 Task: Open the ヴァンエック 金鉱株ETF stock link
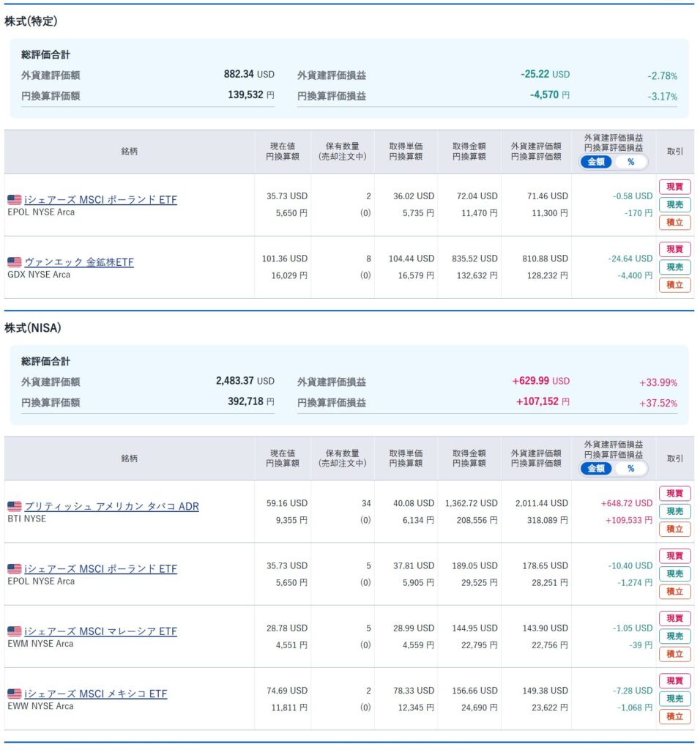[x=79, y=262]
